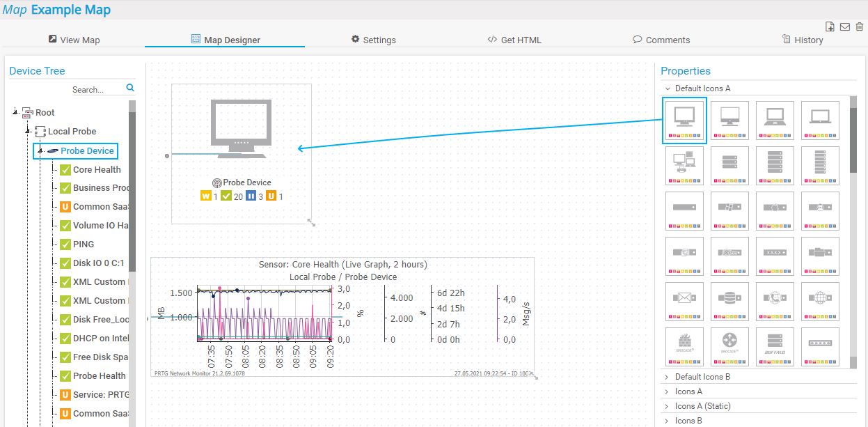This screenshot has width=868, height=427.
Task: Select the multi-computer network icon
Action: pyautogui.click(x=685, y=165)
